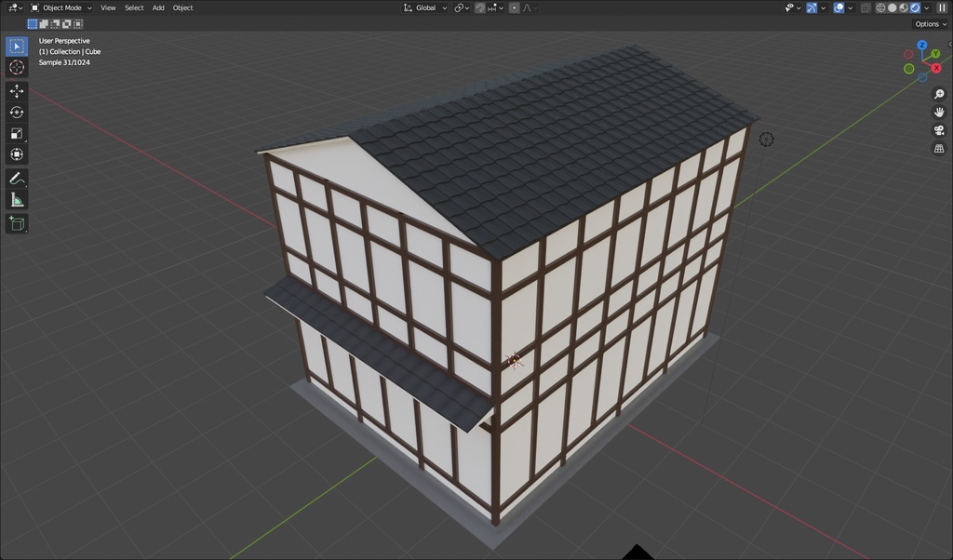Open the Global transform orientation dropdown
This screenshot has width=953, height=560.
425,7
